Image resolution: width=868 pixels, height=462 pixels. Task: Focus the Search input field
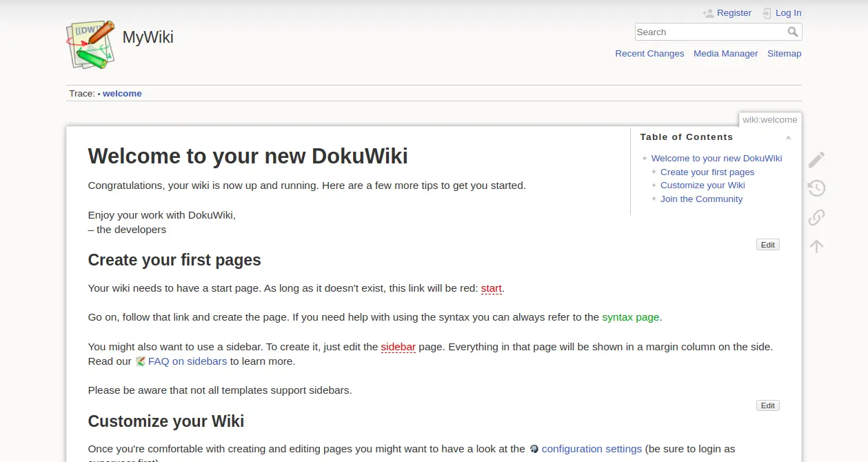710,32
